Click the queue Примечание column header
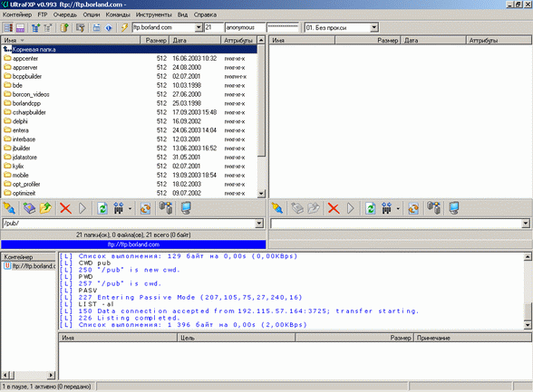This screenshot has height=392, width=533. (x=472, y=338)
